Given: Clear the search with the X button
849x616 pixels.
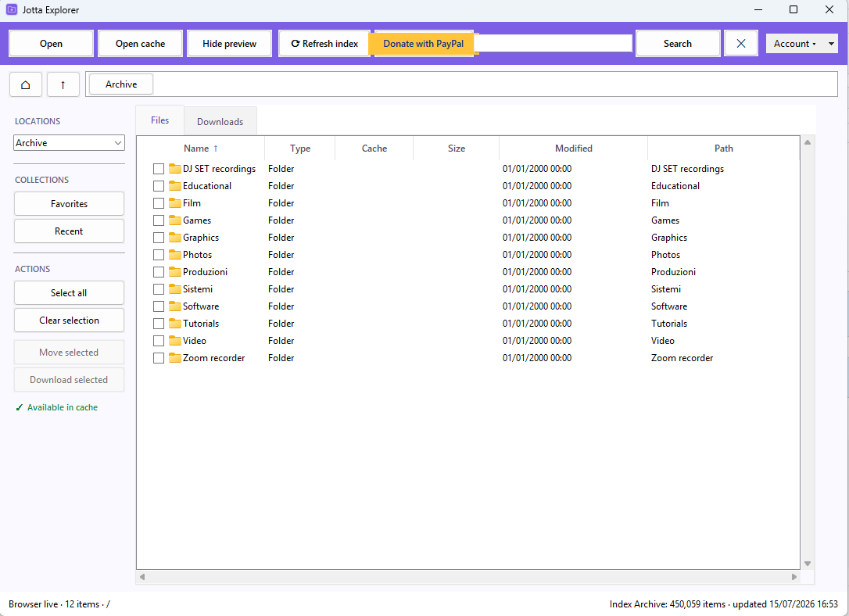Looking at the screenshot, I should (740, 44).
